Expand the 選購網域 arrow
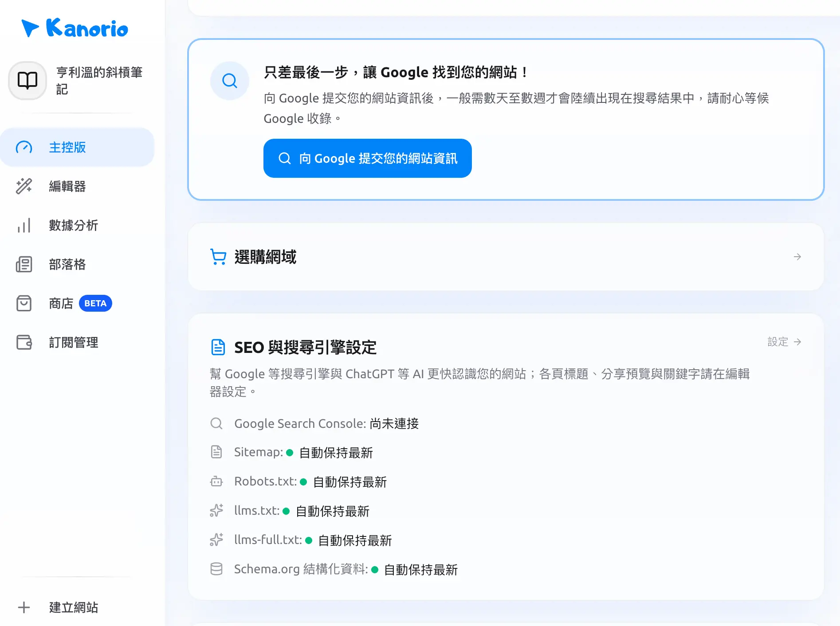Screen dimensions: 840x626 tap(797, 257)
